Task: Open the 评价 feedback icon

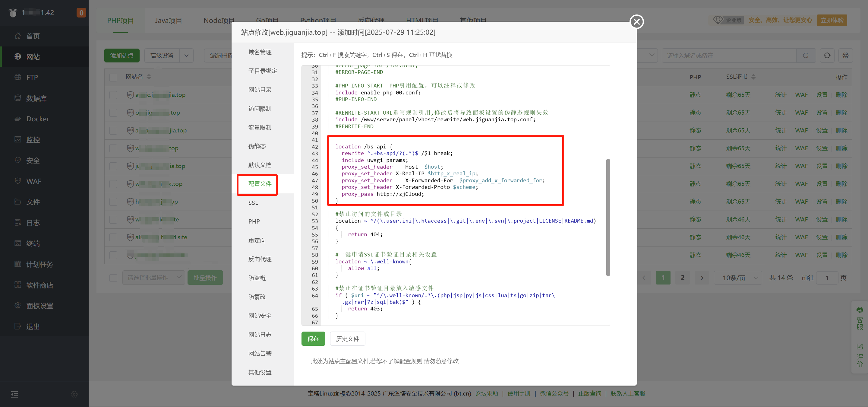Action: coord(860,347)
